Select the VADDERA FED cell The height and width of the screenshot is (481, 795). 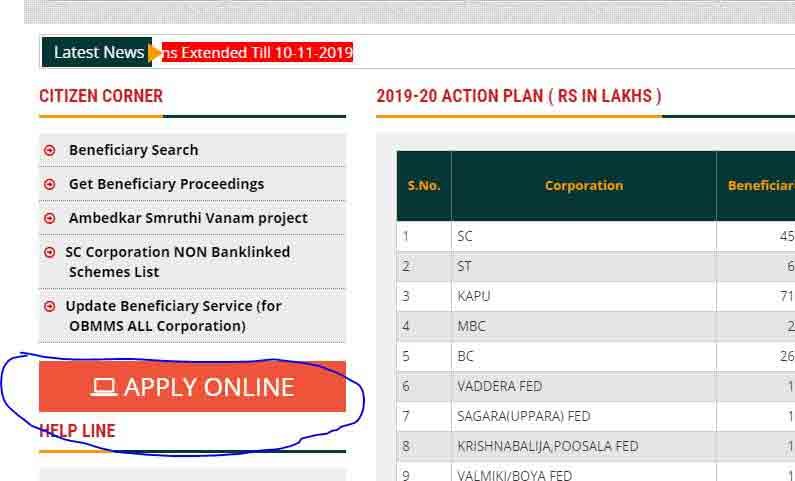(584, 386)
